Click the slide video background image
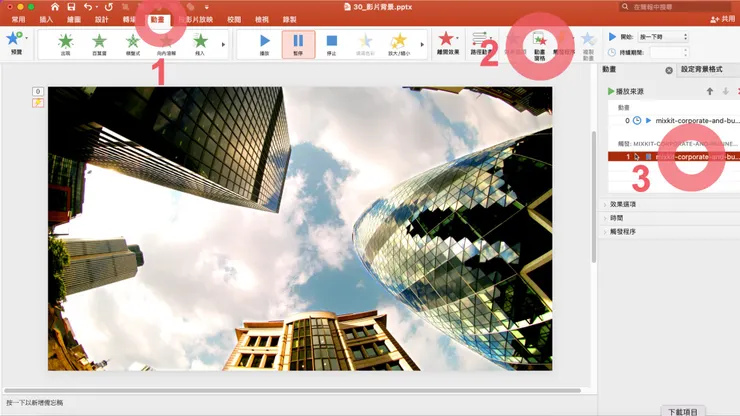 point(300,229)
